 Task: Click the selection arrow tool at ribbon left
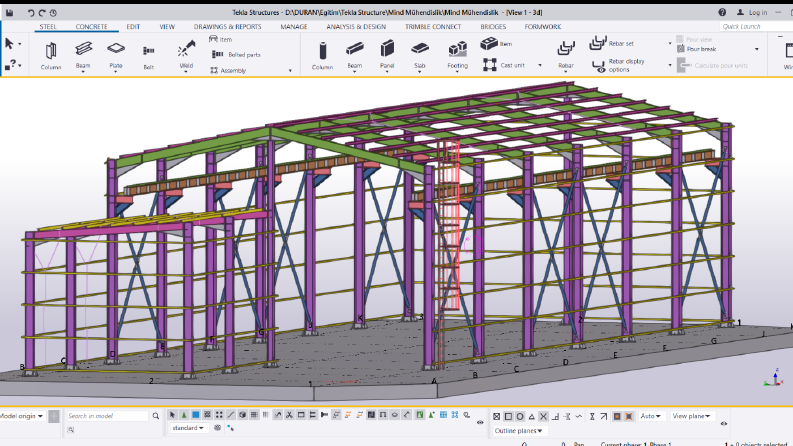click(x=9, y=44)
